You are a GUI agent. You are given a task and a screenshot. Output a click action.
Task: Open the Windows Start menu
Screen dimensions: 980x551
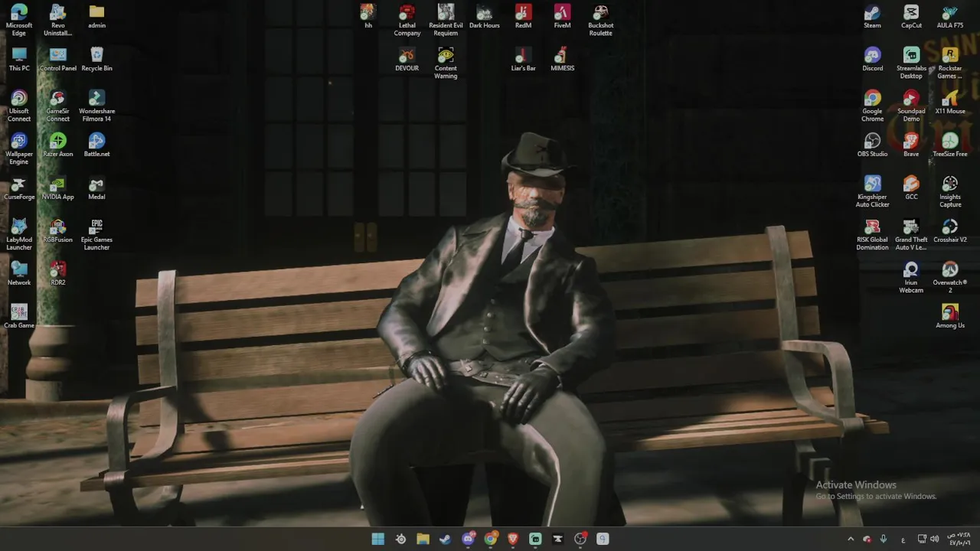378,539
